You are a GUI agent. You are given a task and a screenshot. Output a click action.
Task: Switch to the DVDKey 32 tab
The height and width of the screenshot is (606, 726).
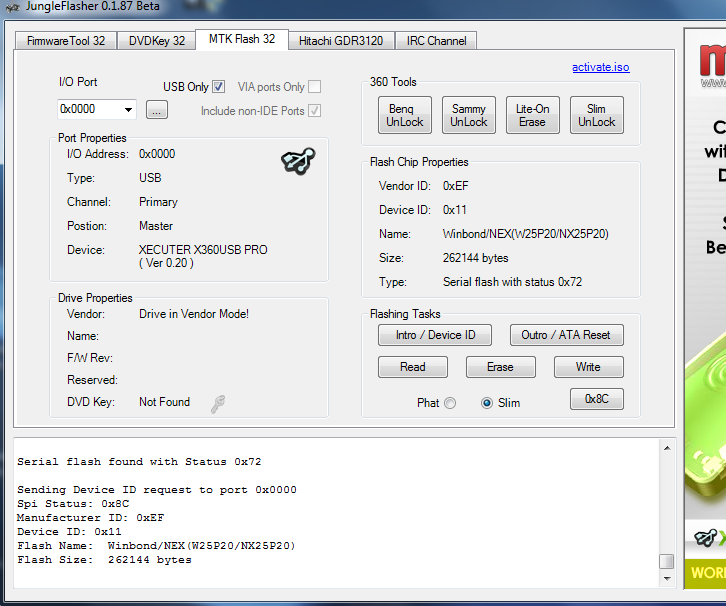coord(156,41)
